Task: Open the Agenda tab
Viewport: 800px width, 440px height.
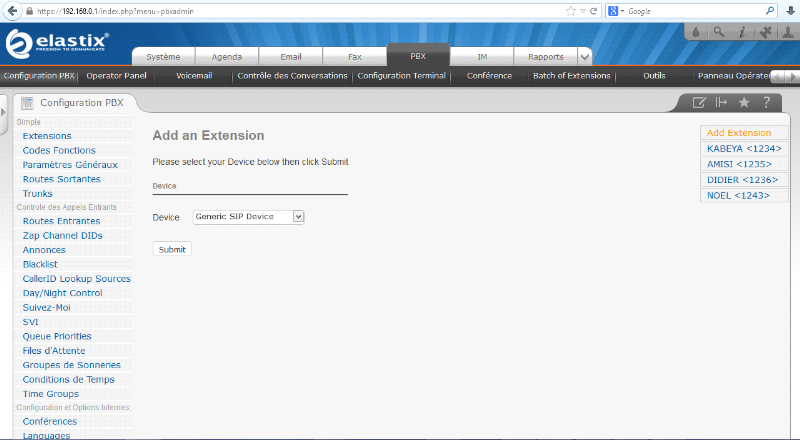Action: tap(227, 57)
